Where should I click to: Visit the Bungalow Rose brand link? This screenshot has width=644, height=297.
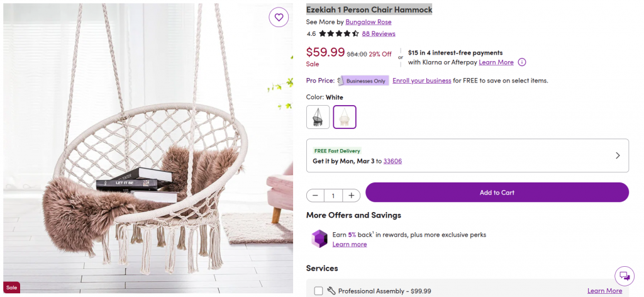pos(369,22)
